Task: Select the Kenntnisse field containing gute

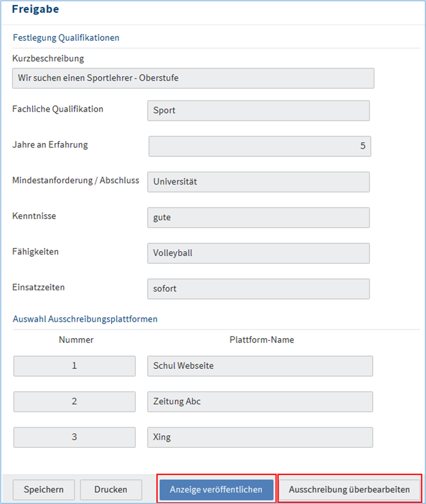Action: point(258,218)
